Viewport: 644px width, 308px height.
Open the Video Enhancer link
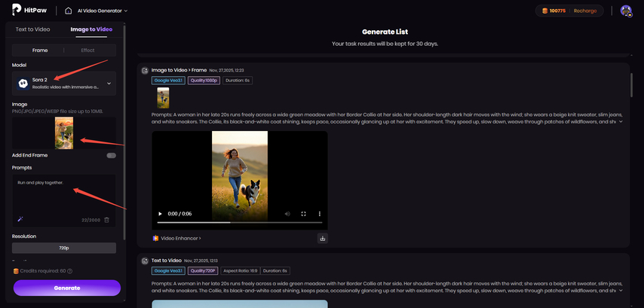click(x=177, y=238)
